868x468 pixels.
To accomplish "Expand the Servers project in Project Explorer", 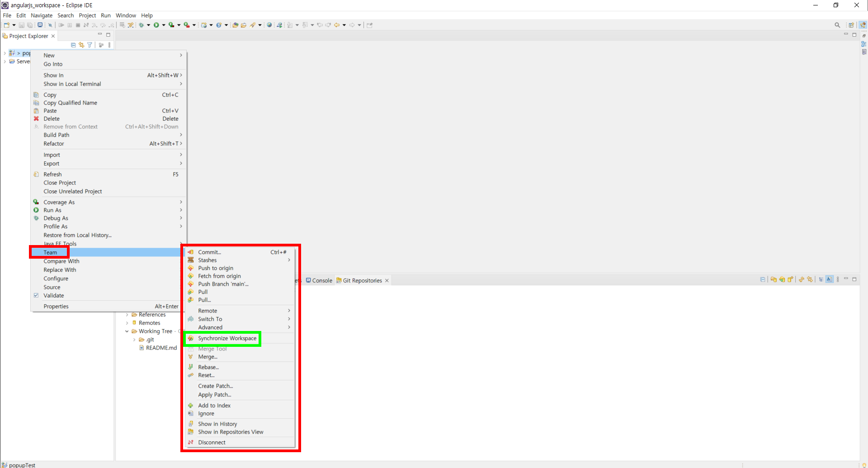I will [5, 61].
